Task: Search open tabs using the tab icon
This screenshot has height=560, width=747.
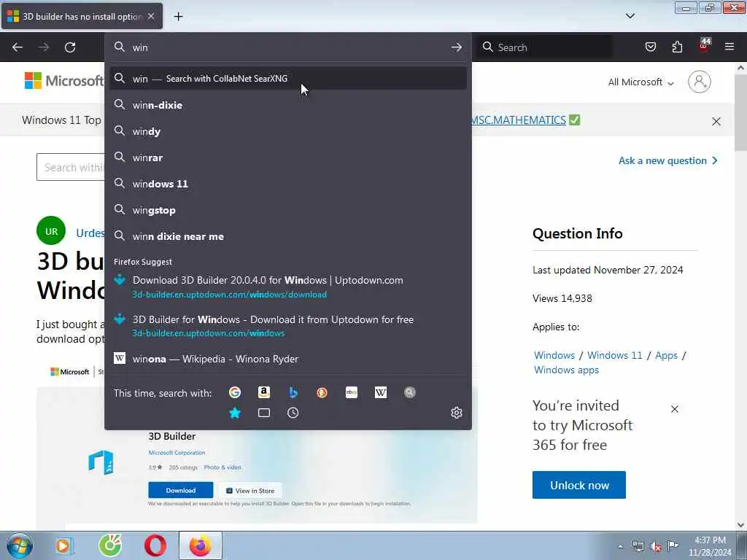Action: 264,413
